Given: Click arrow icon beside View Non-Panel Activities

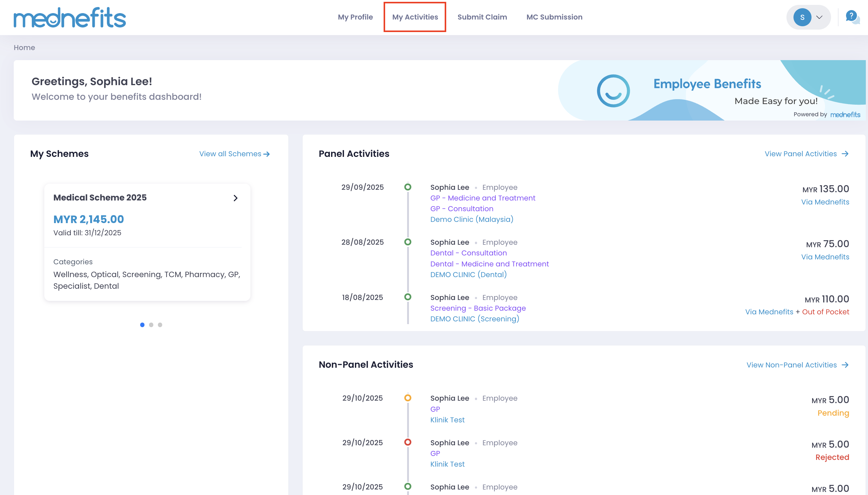Looking at the screenshot, I should click(845, 365).
